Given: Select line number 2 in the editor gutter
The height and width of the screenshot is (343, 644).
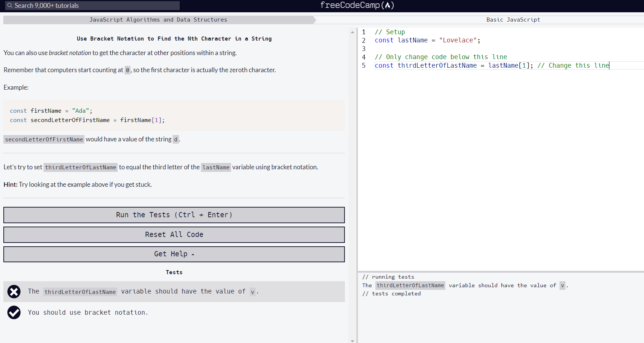Looking at the screenshot, I should click(x=363, y=40).
